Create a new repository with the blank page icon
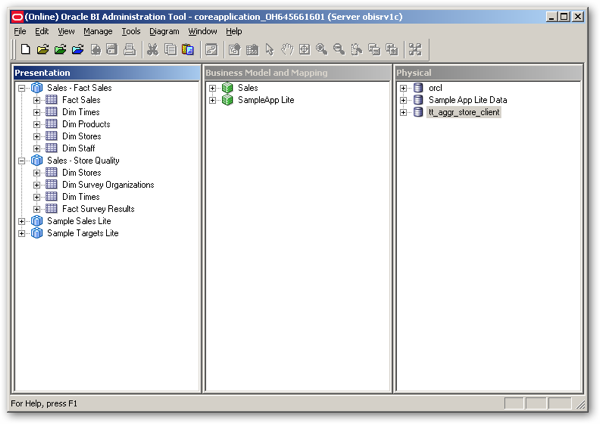Screen dimensions: 600x424 pyautogui.click(x=26, y=49)
